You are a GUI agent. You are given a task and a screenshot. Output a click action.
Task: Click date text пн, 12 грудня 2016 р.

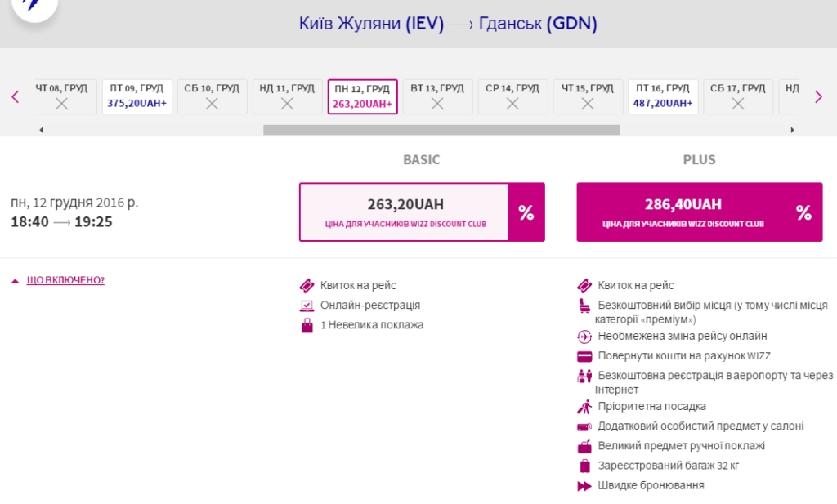click(x=74, y=203)
